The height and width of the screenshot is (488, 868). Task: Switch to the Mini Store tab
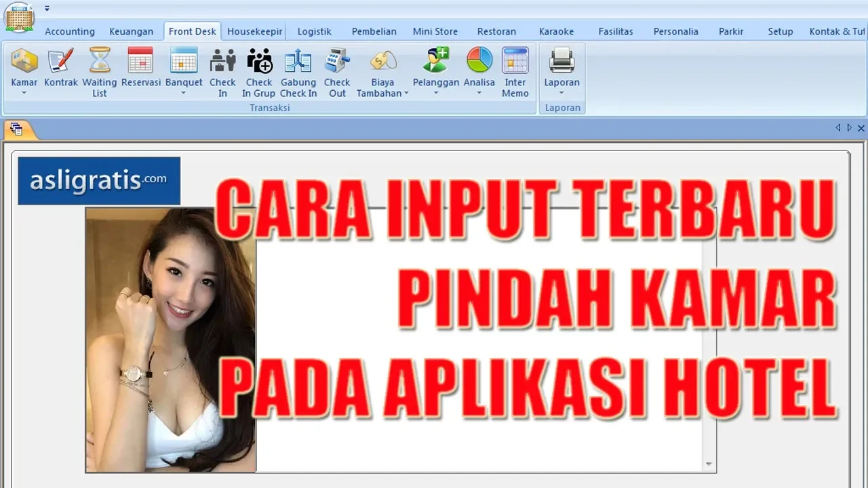435,31
